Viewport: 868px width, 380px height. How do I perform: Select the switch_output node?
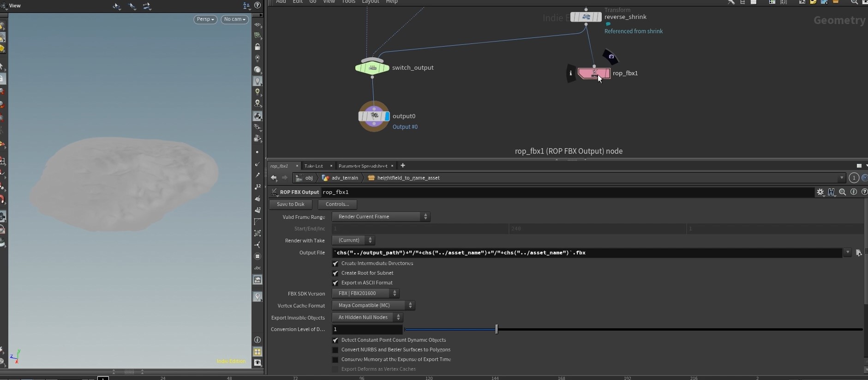tap(372, 68)
